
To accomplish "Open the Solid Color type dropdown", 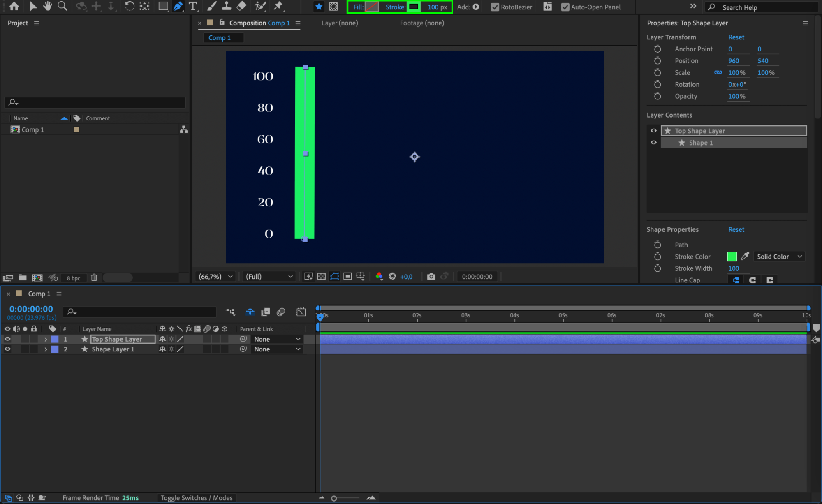I will tap(779, 257).
